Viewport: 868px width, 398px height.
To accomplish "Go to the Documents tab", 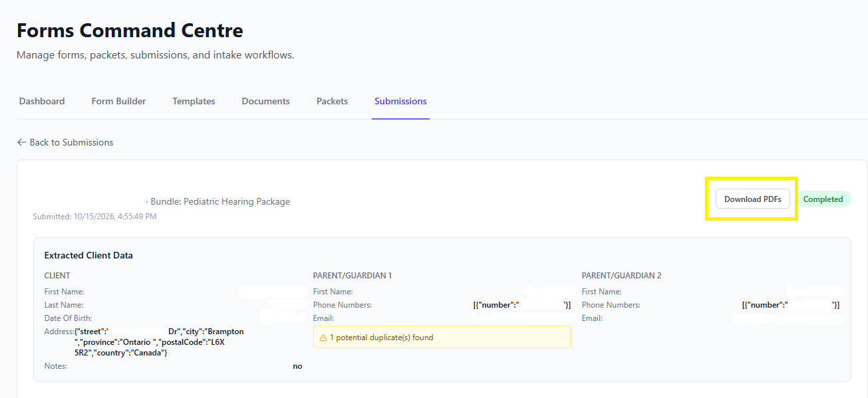I will (x=265, y=101).
